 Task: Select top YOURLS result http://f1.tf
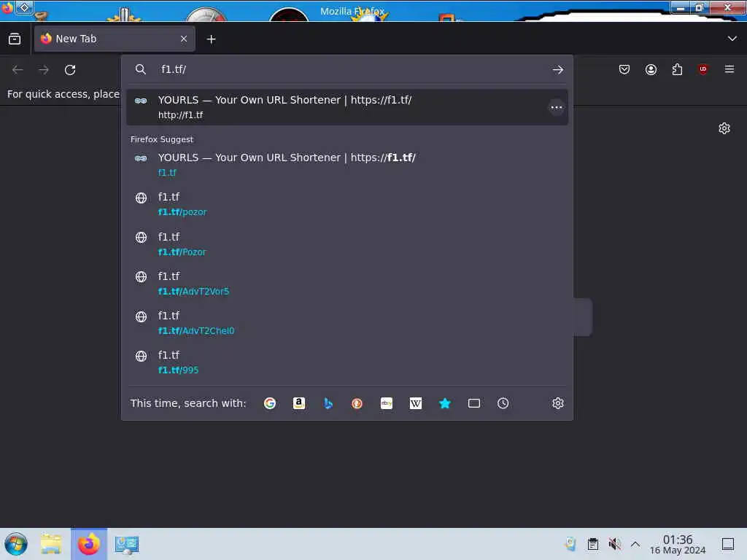(x=347, y=107)
